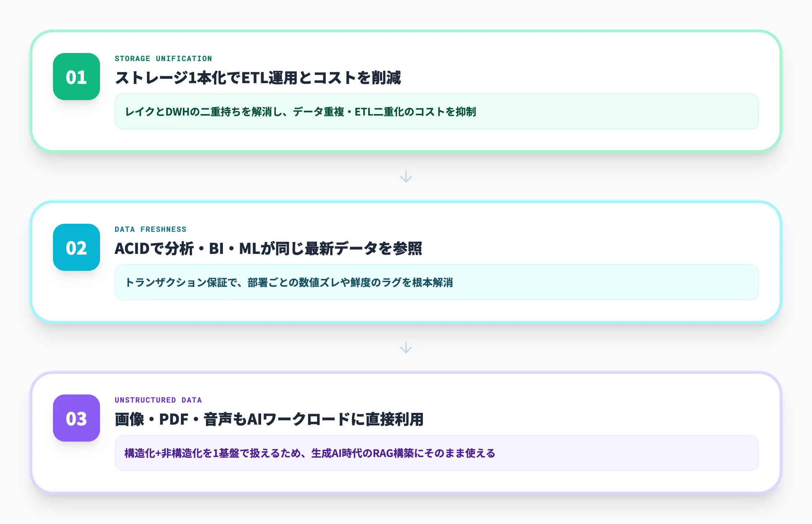Click the arrow between card 01 and 02

click(406, 176)
